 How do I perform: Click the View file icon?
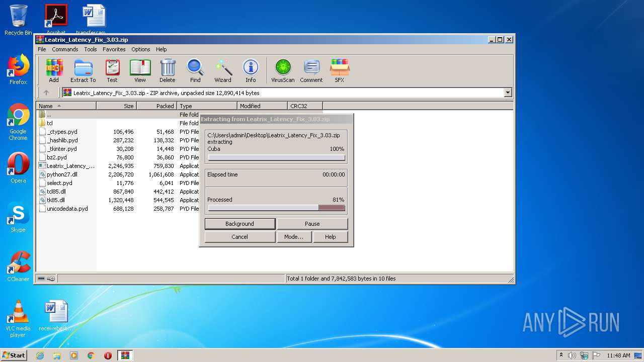coord(140,70)
